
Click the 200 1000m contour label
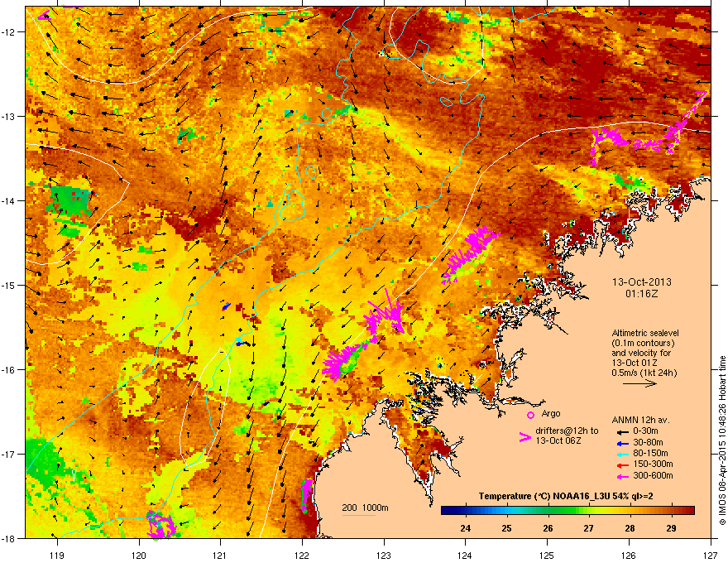[x=365, y=508]
